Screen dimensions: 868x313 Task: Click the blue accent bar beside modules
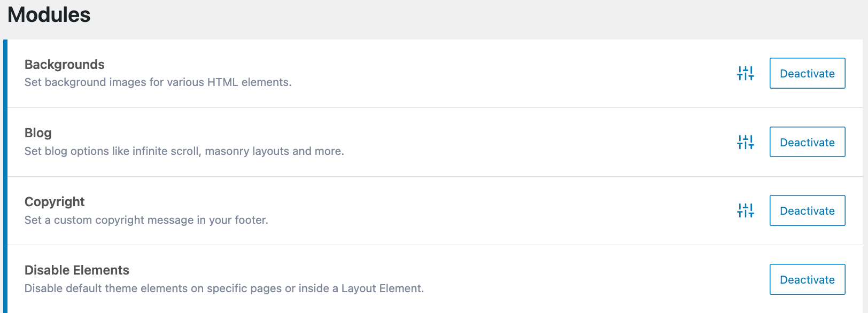(x=5, y=176)
